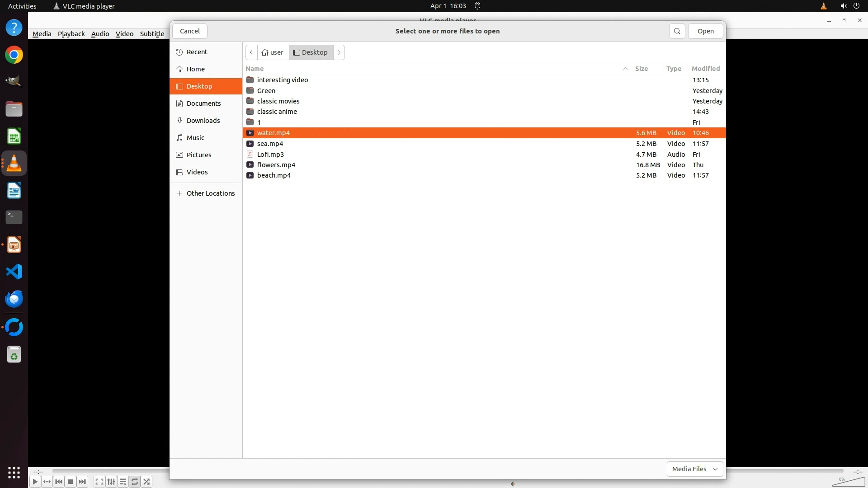Click the fullscreen toggle icon

coord(99,482)
